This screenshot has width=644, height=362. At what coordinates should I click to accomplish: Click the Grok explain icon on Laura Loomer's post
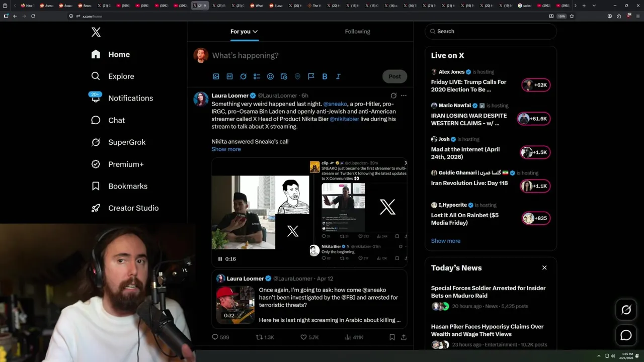tap(393, 96)
